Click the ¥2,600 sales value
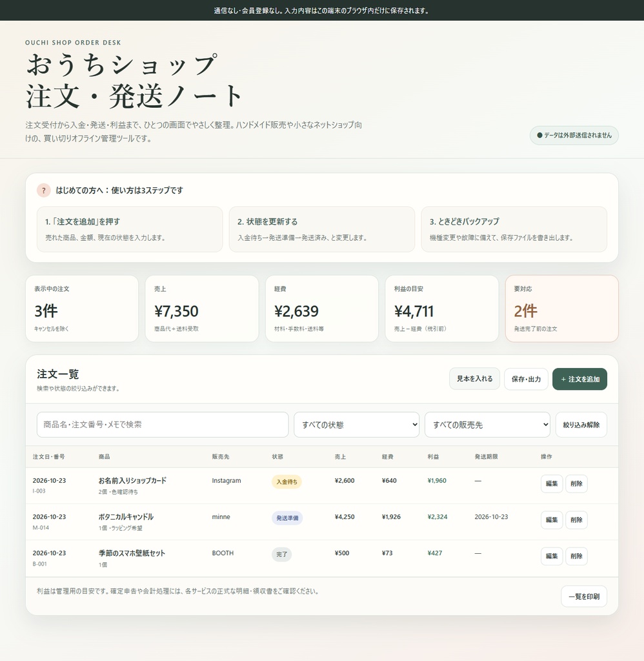The height and width of the screenshot is (661, 644). coord(345,480)
